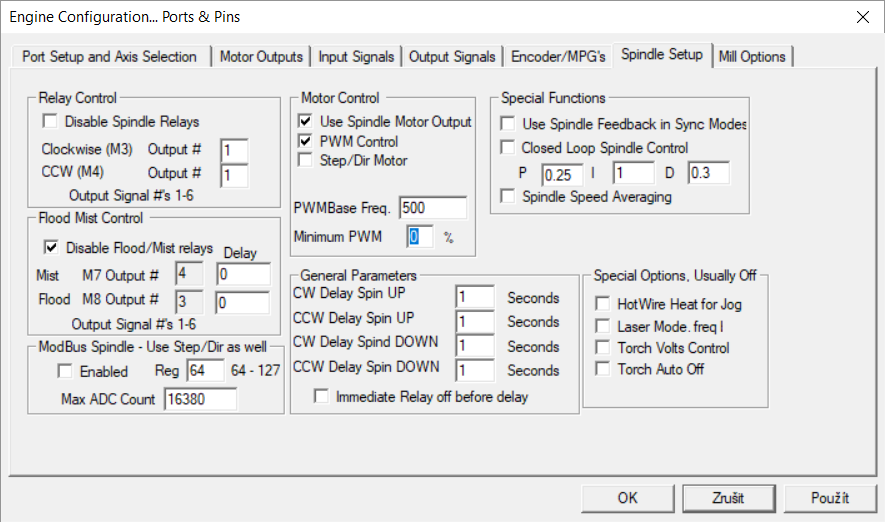885x522 pixels.
Task: Focus the Max ADC Count field
Action: coord(198,400)
